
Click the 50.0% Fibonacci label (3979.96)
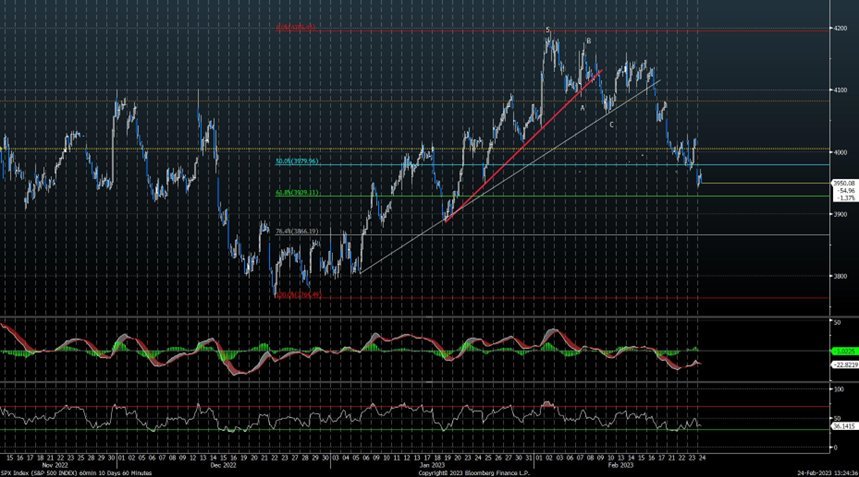click(x=296, y=162)
